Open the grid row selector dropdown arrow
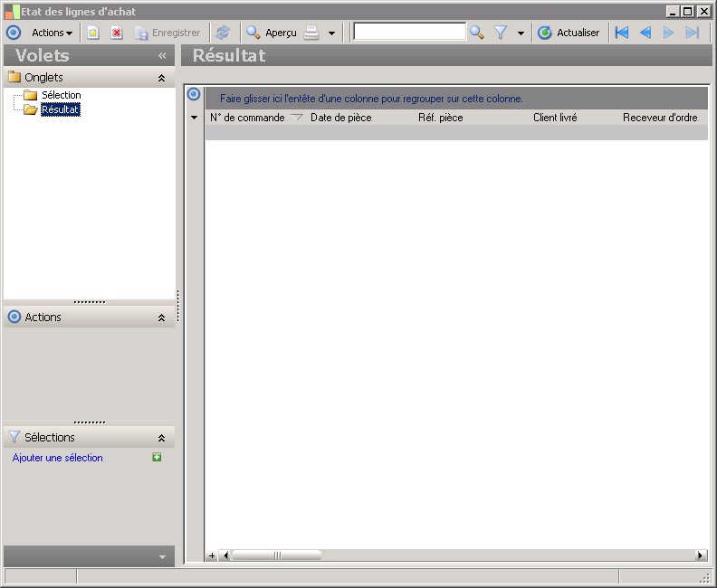The width and height of the screenshot is (717, 588). point(195,118)
